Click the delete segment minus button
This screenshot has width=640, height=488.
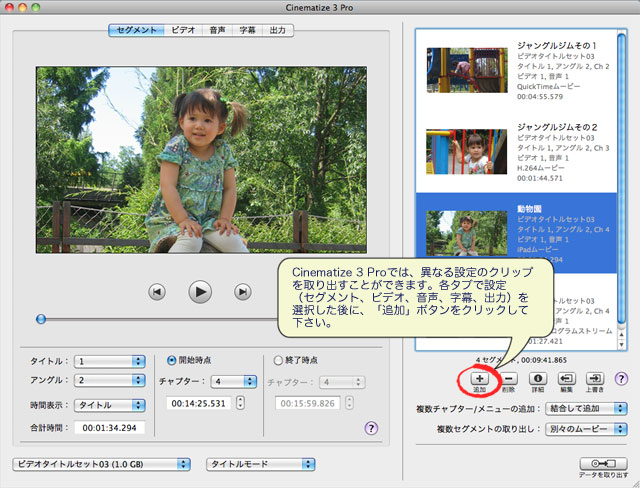(509, 378)
